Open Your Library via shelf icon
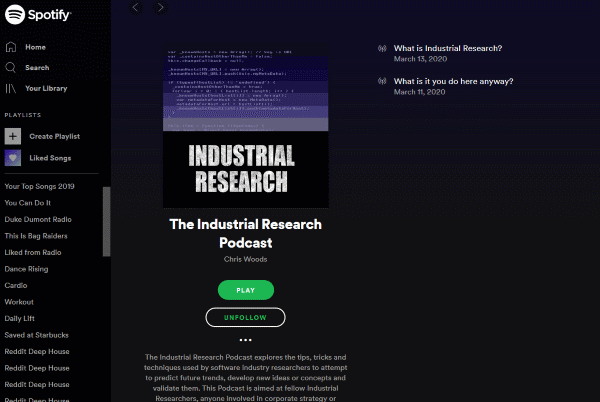Image resolution: width=600 pixels, height=402 pixels. point(10,88)
